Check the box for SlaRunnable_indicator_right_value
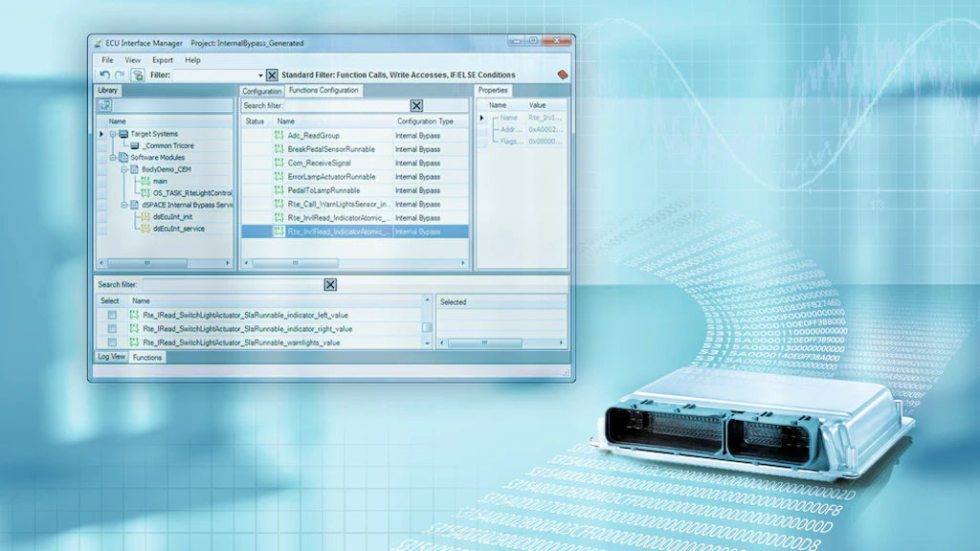The image size is (980, 551). tap(112, 329)
